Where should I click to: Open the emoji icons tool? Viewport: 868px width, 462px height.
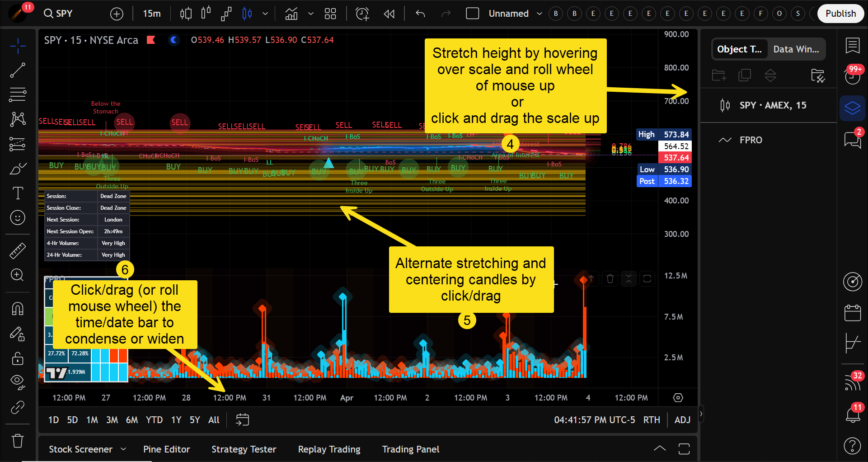[x=18, y=218]
